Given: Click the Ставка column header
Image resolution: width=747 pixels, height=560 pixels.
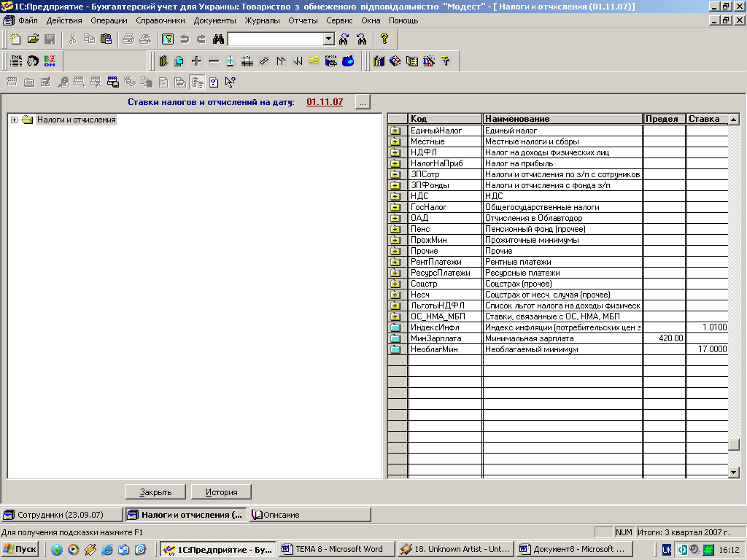Looking at the screenshot, I should click(x=707, y=119).
